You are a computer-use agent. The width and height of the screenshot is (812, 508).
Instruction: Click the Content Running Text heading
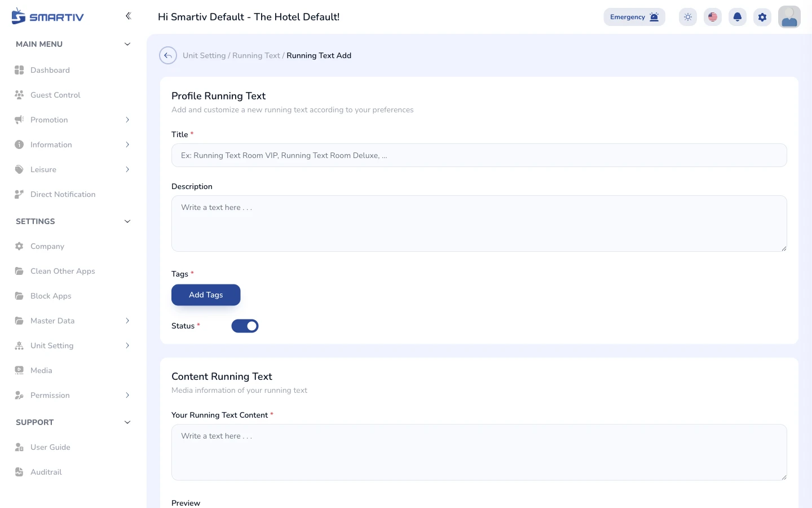tap(222, 376)
